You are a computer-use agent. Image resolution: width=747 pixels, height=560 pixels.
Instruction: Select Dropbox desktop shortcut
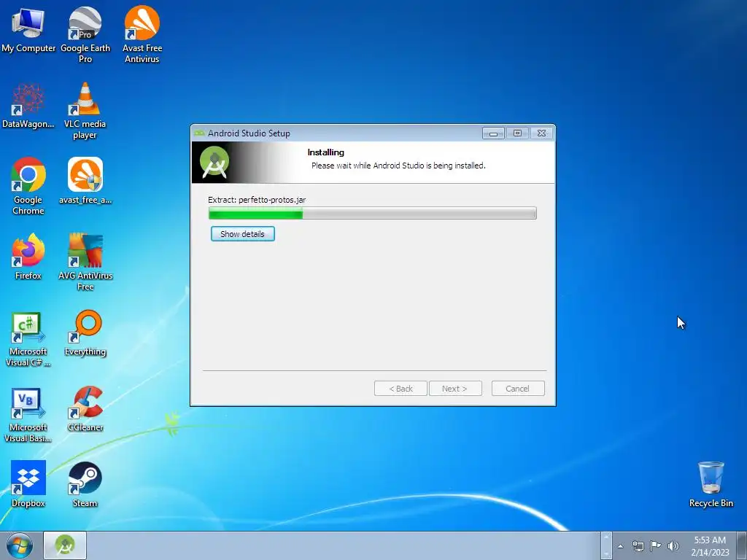click(28, 484)
